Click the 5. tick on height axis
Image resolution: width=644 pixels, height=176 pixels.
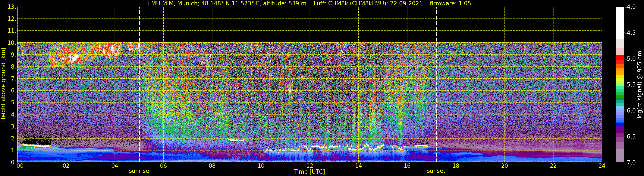13,102
